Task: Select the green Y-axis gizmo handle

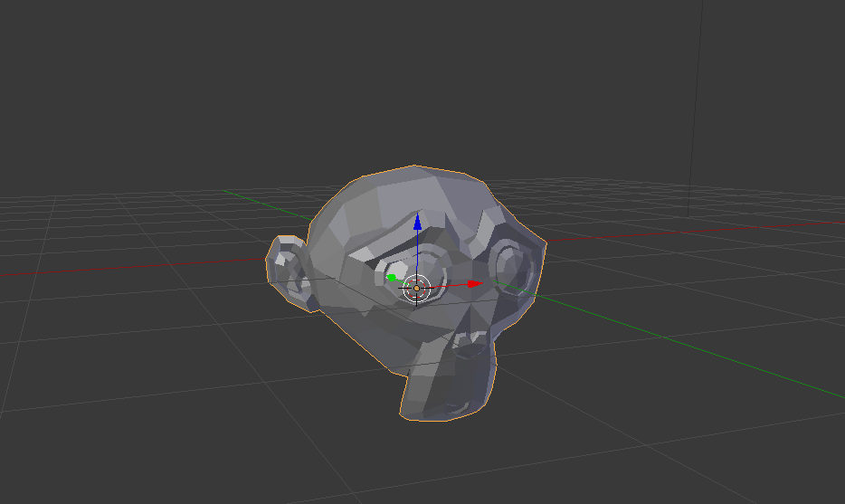Action: [392, 277]
